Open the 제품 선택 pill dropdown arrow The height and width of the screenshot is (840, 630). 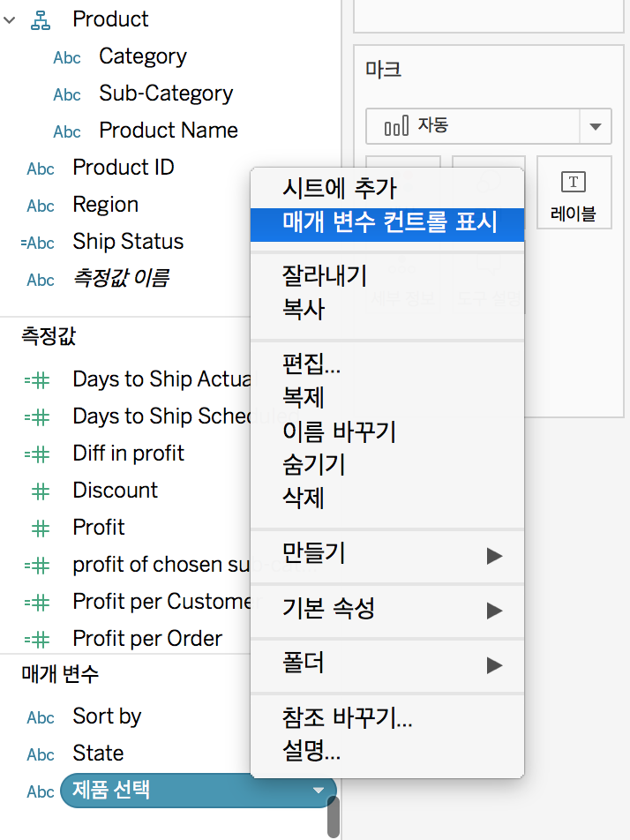319,791
